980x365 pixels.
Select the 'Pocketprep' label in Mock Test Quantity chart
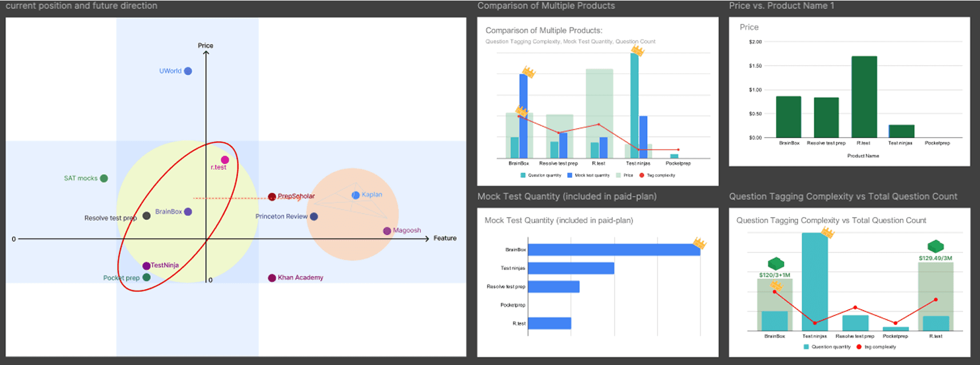(x=513, y=305)
